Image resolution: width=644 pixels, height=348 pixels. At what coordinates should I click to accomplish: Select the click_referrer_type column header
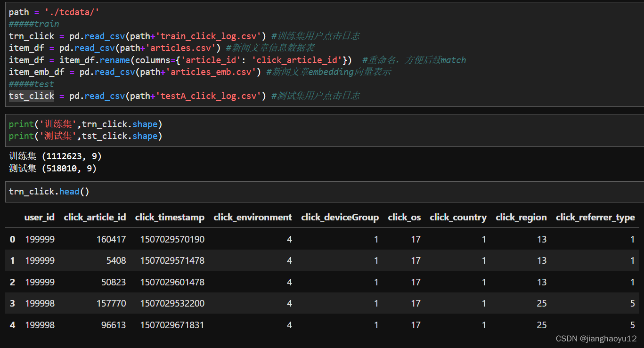pyautogui.click(x=595, y=217)
